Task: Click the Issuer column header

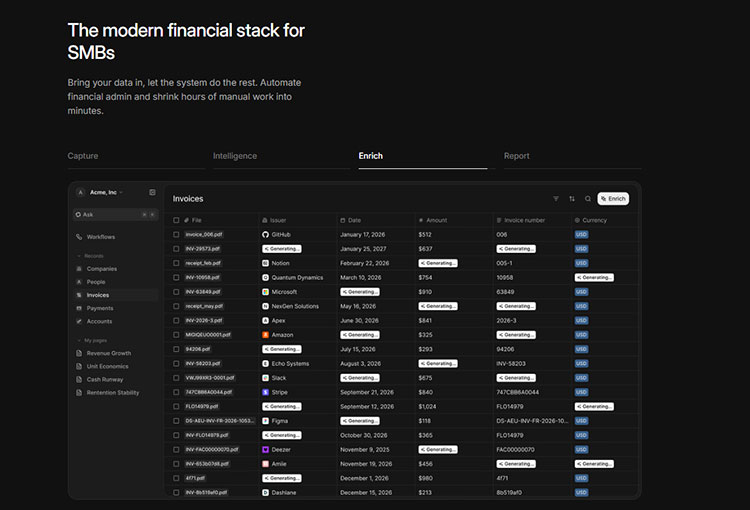Action: pos(274,220)
